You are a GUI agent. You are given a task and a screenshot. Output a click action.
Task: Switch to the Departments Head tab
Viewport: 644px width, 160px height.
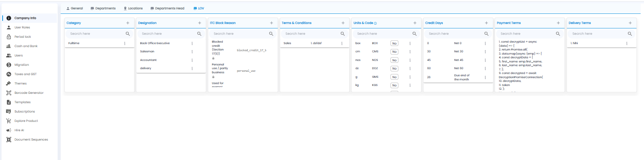167,8
